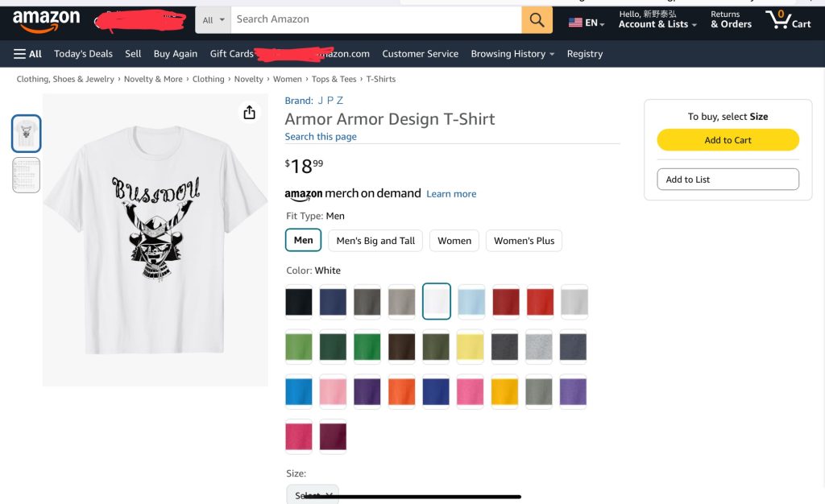Open the All hamburger menu

pos(28,54)
